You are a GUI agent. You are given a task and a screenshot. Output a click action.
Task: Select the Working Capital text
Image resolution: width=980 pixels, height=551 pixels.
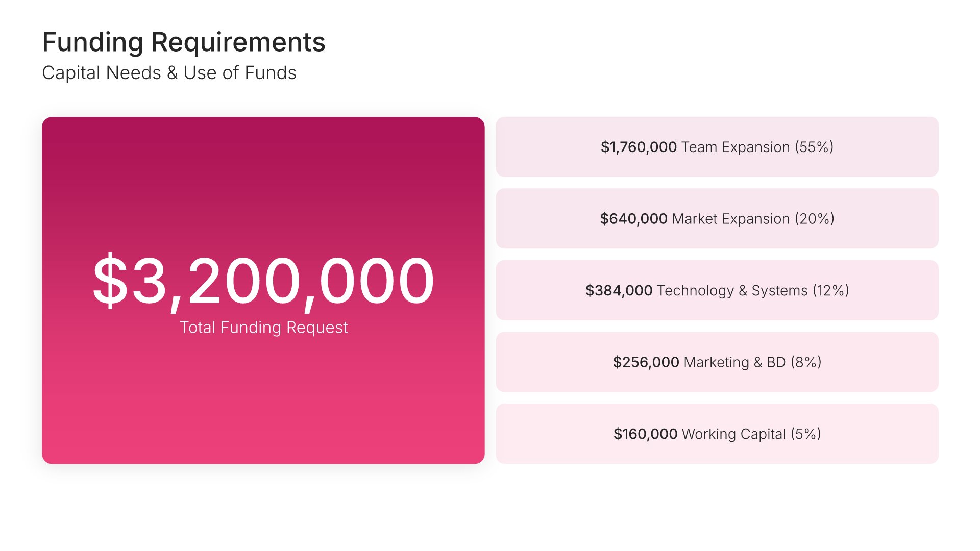[x=733, y=434]
